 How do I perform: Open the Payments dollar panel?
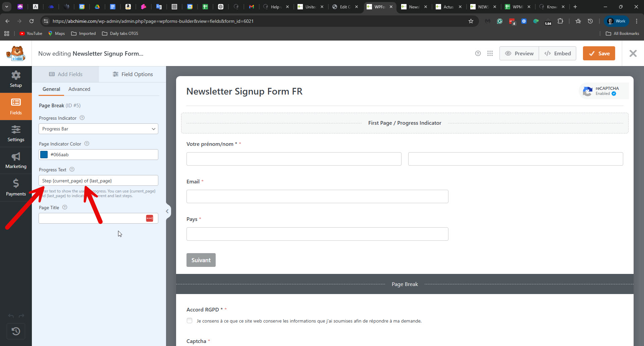[x=16, y=187]
